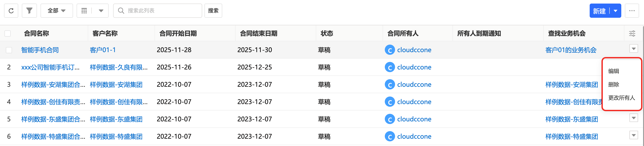Check the 智能手机合同 row checkbox
This screenshot has height=146, width=644.
coord(9,50)
